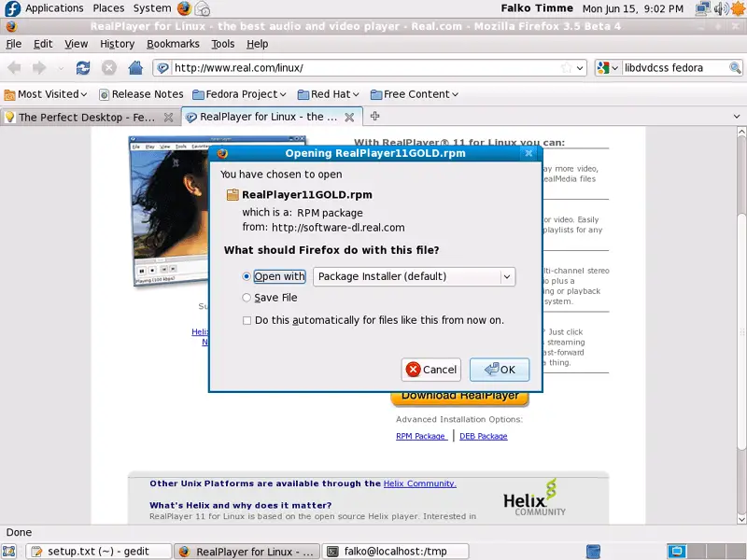Open the File menu
747x560 pixels.
coord(13,44)
